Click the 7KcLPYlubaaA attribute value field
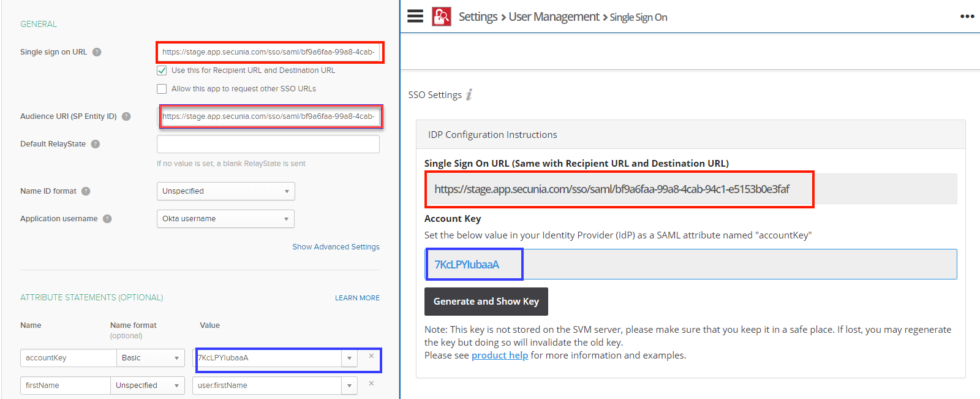980x399 pixels. click(x=268, y=358)
